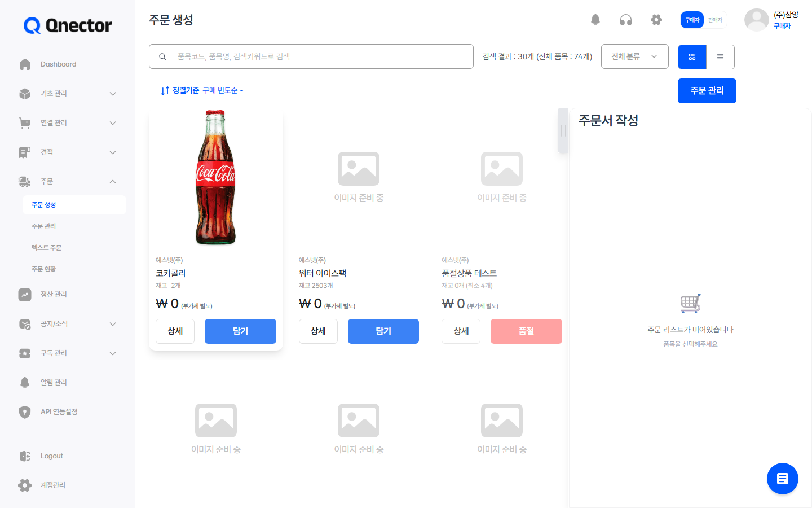Click the Logout door icon
This screenshot has width=812, height=508.
tap(25, 456)
